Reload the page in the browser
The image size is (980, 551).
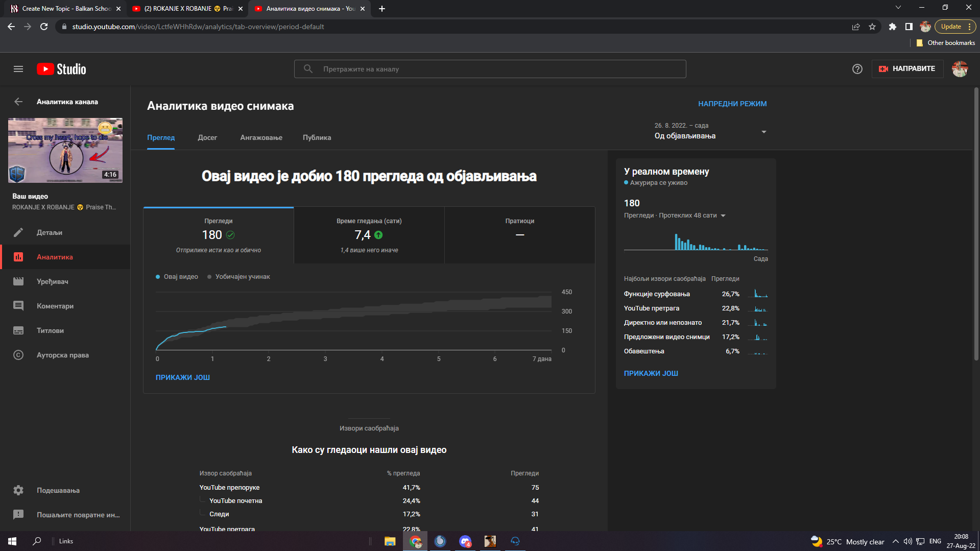pos(44,27)
